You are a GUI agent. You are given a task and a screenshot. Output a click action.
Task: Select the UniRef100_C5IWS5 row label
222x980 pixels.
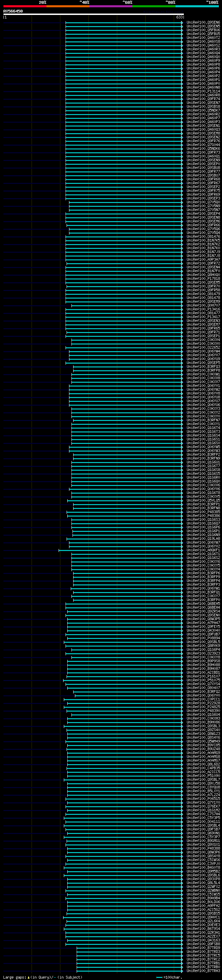(x=203, y=894)
